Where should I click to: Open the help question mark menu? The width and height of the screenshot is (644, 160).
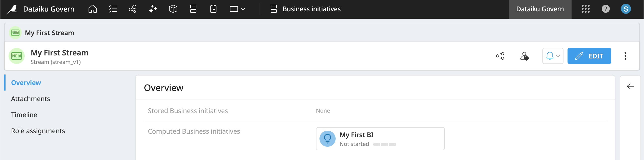[606, 9]
